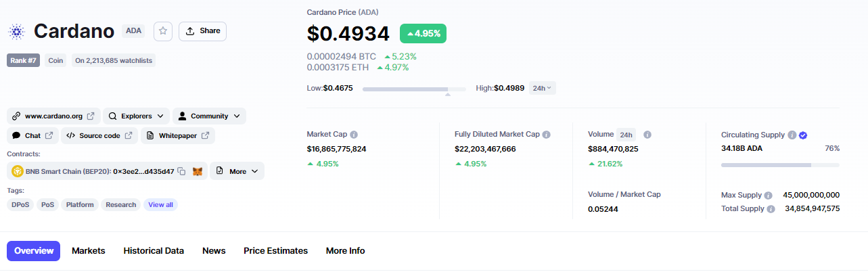This screenshot has height=272, width=868.
Task: Click the verified checkmark beside Circulating Supply
Action: (x=803, y=135)
